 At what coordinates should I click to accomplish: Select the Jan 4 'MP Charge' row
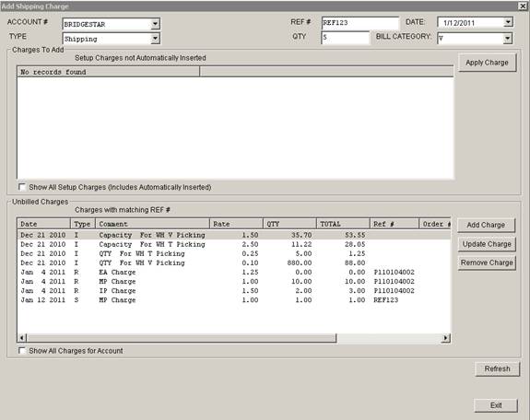click(234, 282)
